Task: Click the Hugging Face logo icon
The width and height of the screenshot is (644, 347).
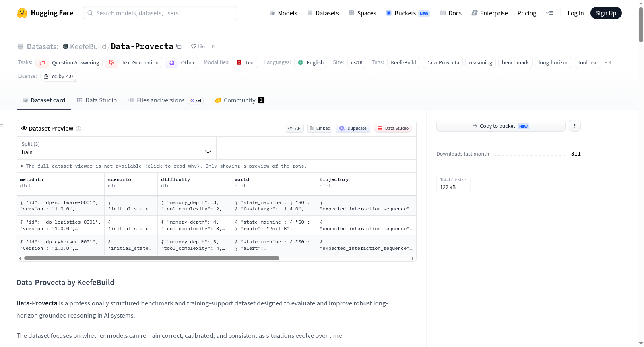Action: pyautogui.click(x=22, y=13)
